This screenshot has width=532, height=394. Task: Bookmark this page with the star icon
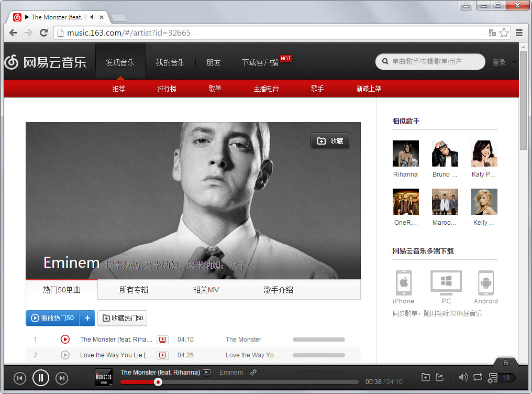tap(504, 33)
